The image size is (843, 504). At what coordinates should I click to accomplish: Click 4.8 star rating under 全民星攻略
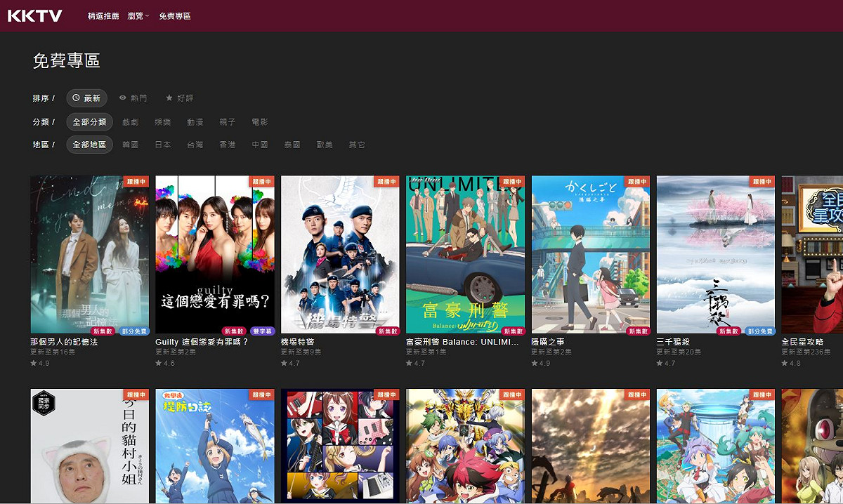pos(791,363)
